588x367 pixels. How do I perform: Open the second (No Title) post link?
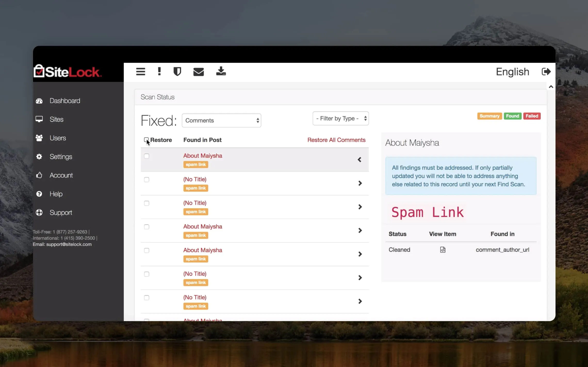coord(195,203)
